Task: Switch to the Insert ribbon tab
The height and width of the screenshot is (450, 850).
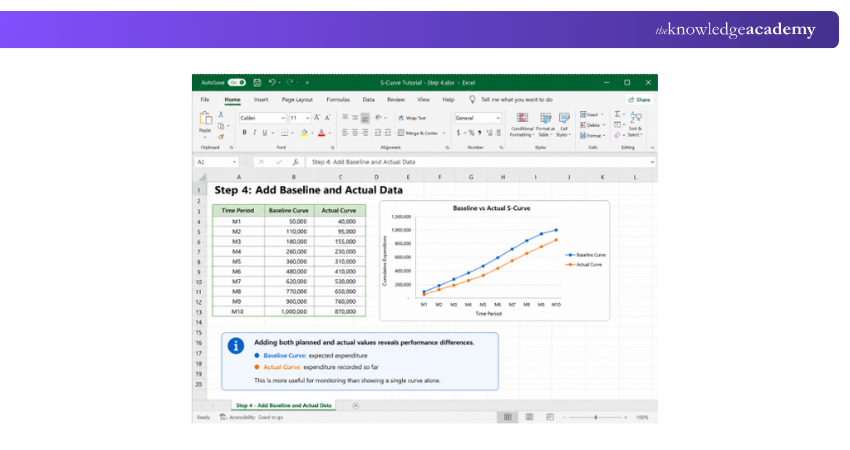Action: pyautogui.click(x=261, y=100)
